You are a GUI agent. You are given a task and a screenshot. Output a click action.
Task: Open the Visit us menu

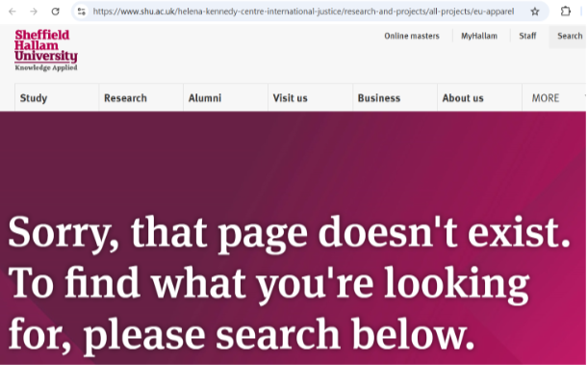click(x=310, y=98)
